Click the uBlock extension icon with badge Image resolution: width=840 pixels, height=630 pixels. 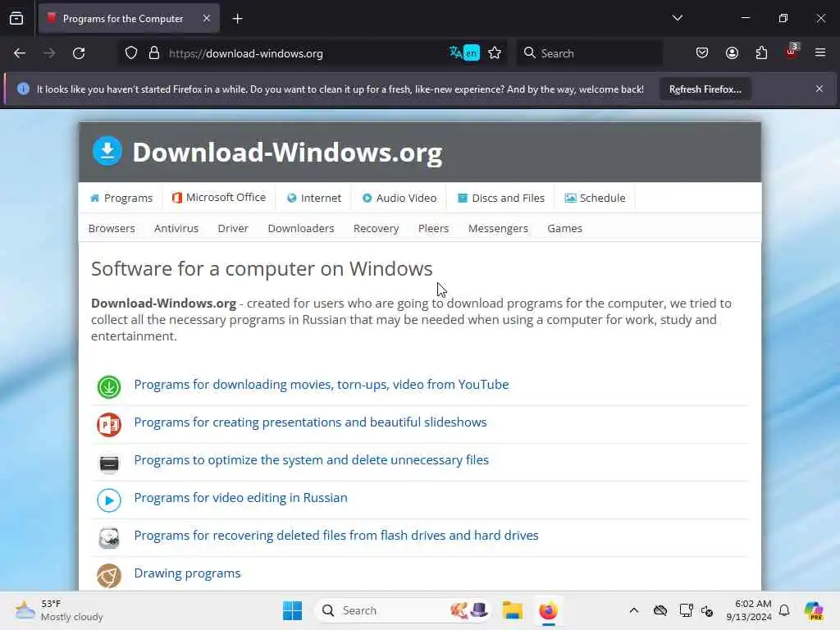pyautogui.click(x=792, y=52)
